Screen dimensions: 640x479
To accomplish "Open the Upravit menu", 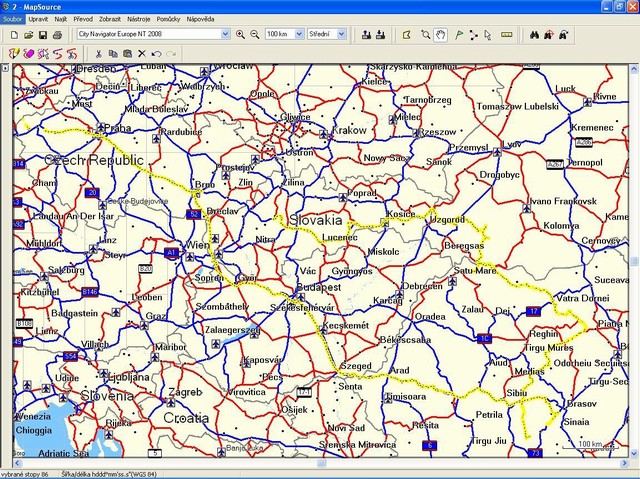I will click(x=38, y=19).
